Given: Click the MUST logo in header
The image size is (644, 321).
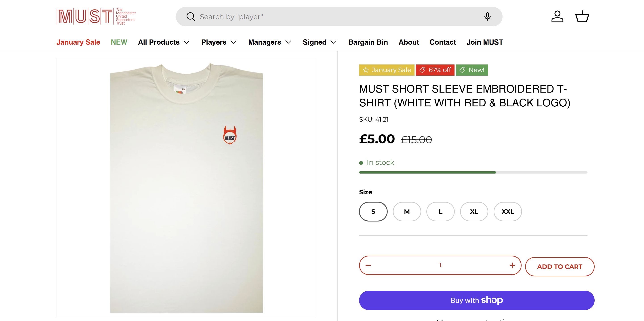Looking at the screenshot, I should (x=96, y=17).
